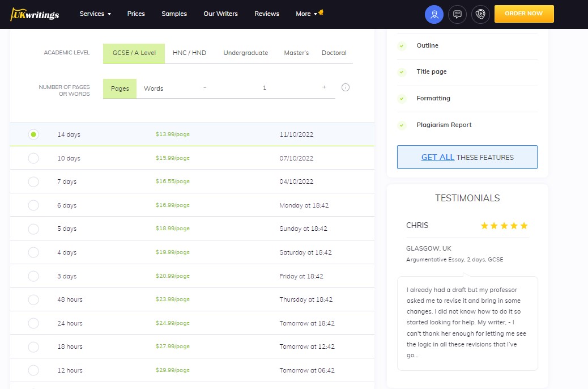Decrease page count with minus

click(204, 87)
